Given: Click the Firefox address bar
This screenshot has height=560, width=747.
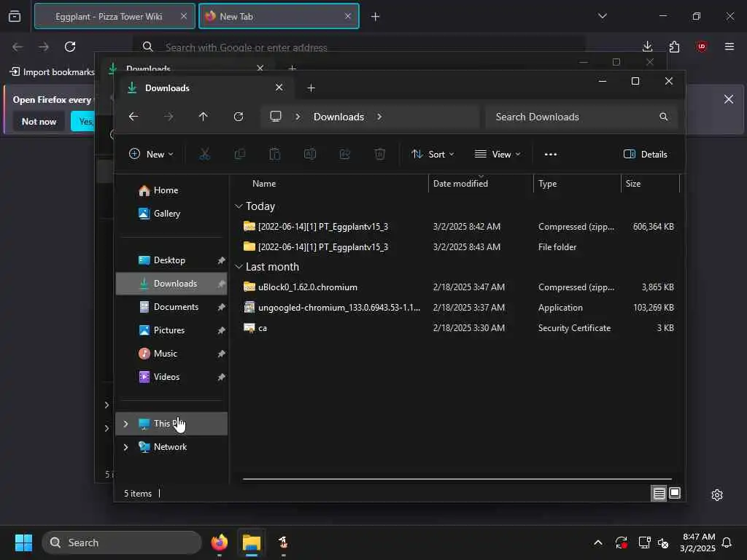Looking at the screenshot, I should (360, 47).
